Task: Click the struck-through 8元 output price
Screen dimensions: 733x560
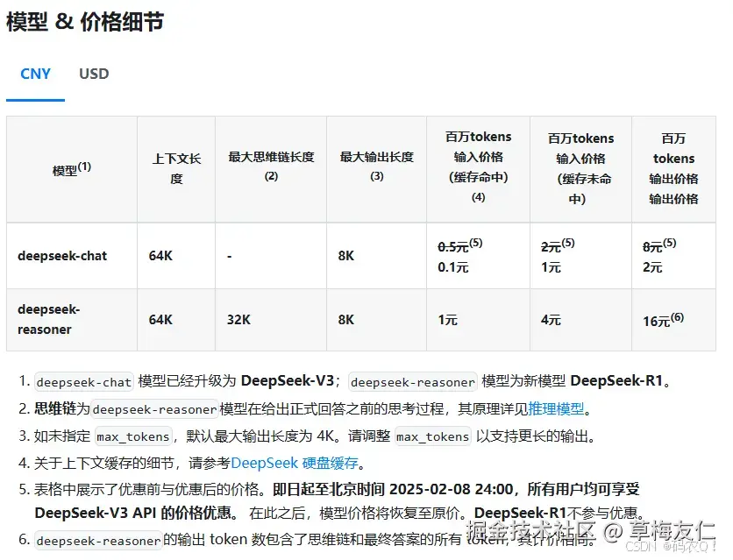Action: tap(652, 246)
